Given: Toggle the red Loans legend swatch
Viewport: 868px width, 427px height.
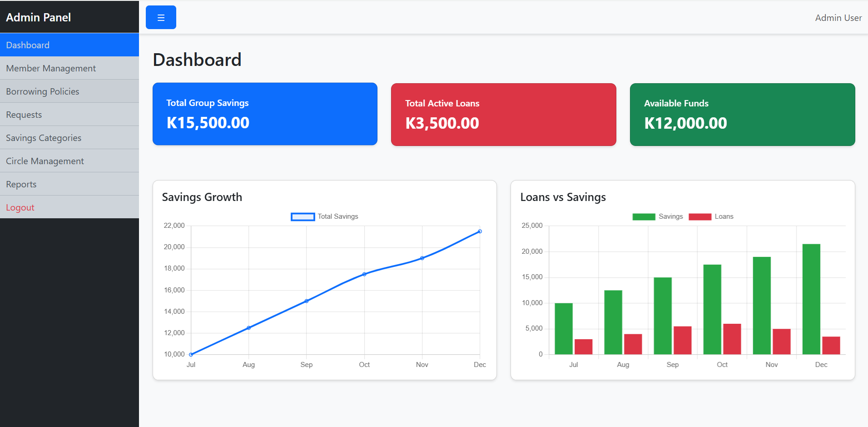Looking at the screenshot, I should 700,217.
